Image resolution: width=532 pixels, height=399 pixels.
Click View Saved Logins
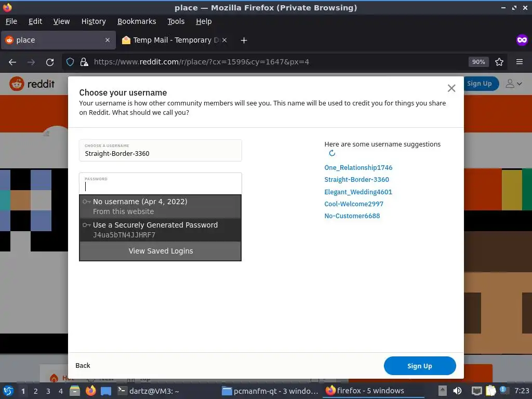point(160,251)
